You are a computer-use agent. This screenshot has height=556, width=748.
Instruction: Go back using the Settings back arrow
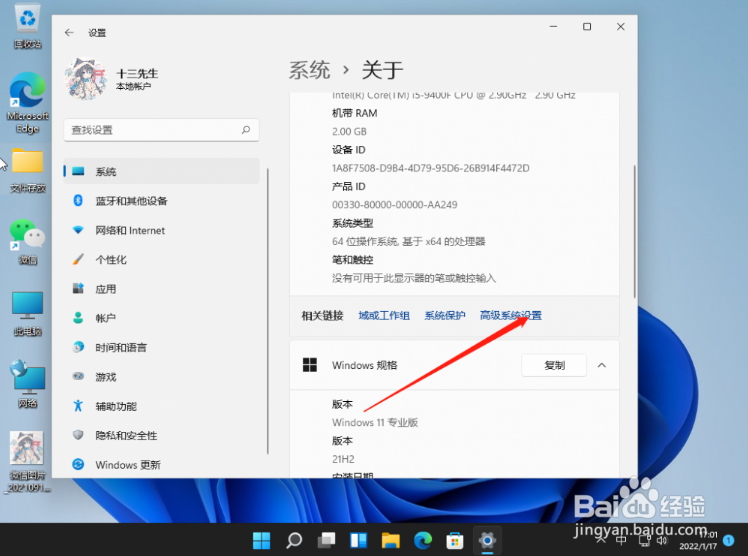(x=69, y=32)
